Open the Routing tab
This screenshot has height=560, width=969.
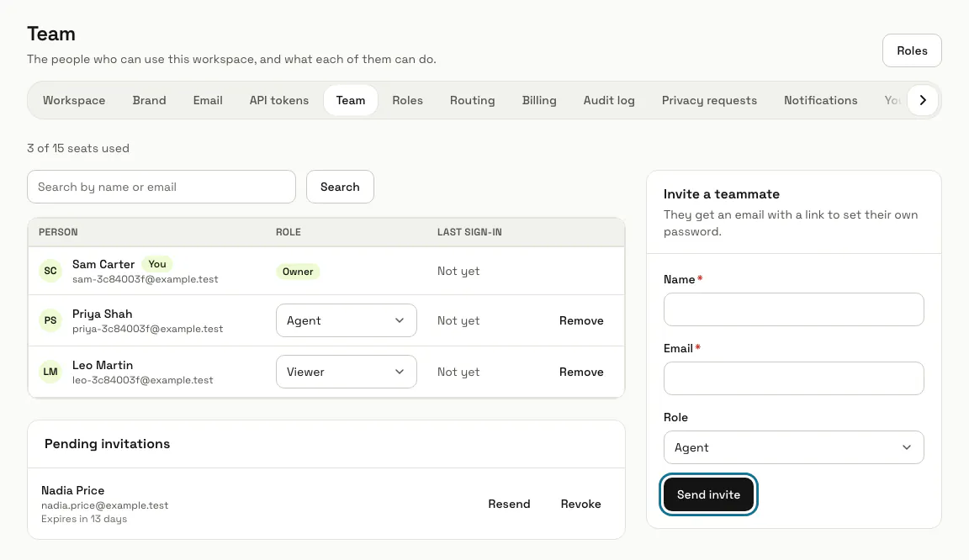pyautogui.click(x=472, y=100)
